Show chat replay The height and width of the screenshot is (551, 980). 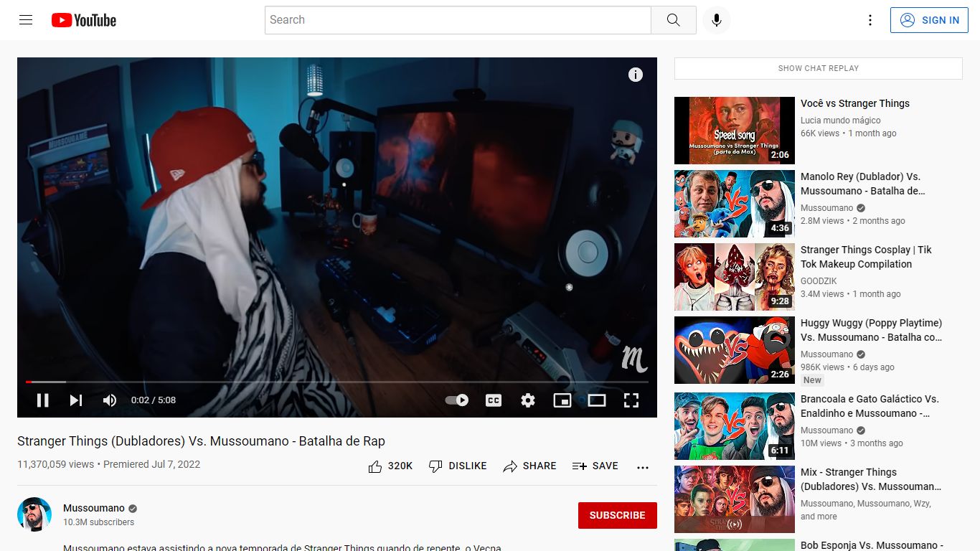tap(819, 68)
